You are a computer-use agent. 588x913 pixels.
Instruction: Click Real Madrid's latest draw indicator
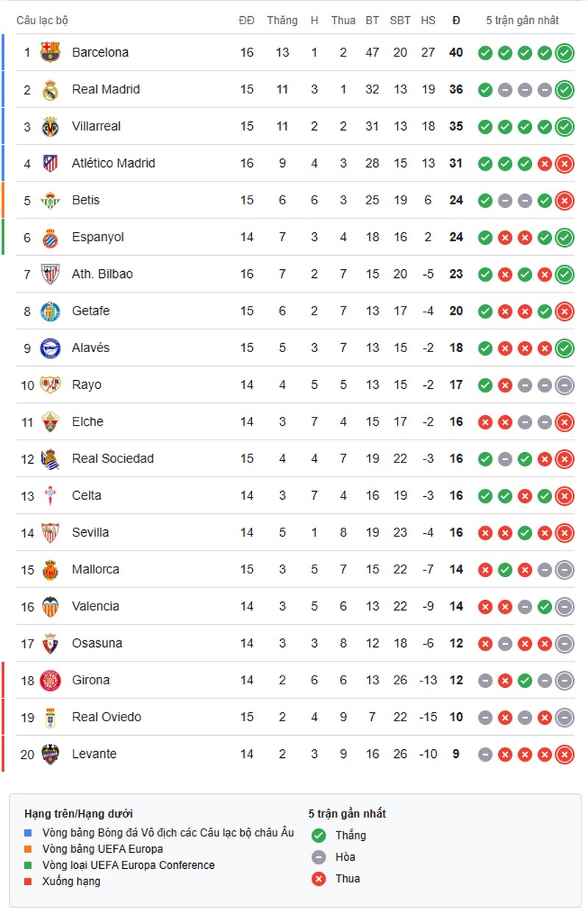click(545, 89)
